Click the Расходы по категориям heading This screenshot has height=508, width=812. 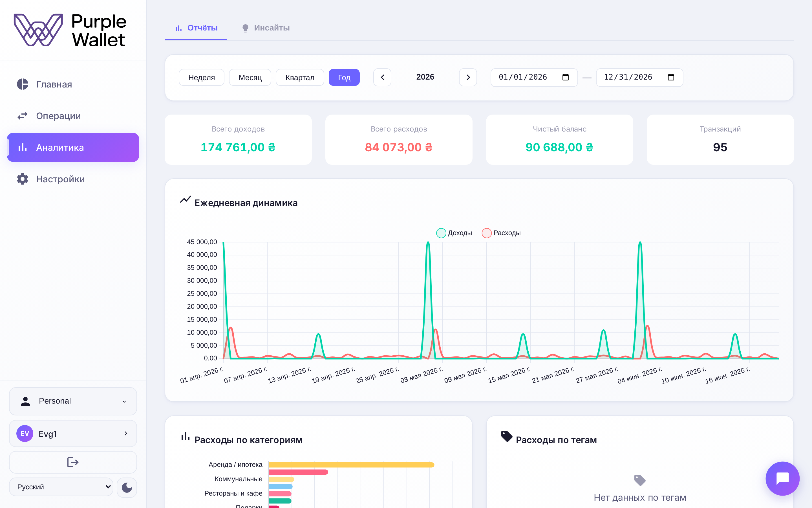[248, 440]
